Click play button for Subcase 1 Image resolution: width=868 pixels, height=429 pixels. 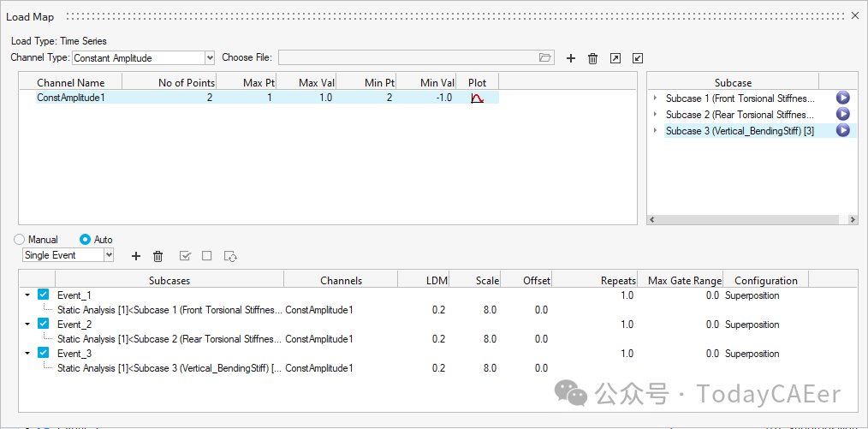[x=842, y=98]
